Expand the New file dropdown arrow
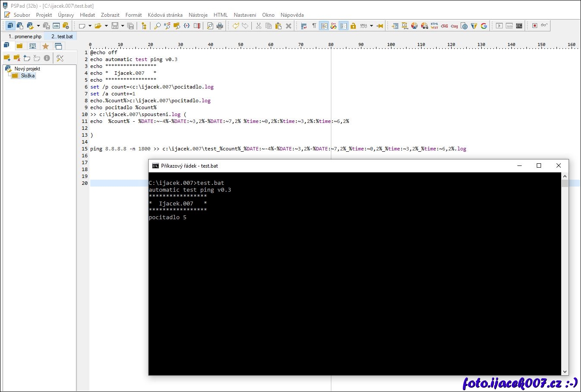Image resolution: width=581 pixels, height=392 pixels. coord(90,26)
